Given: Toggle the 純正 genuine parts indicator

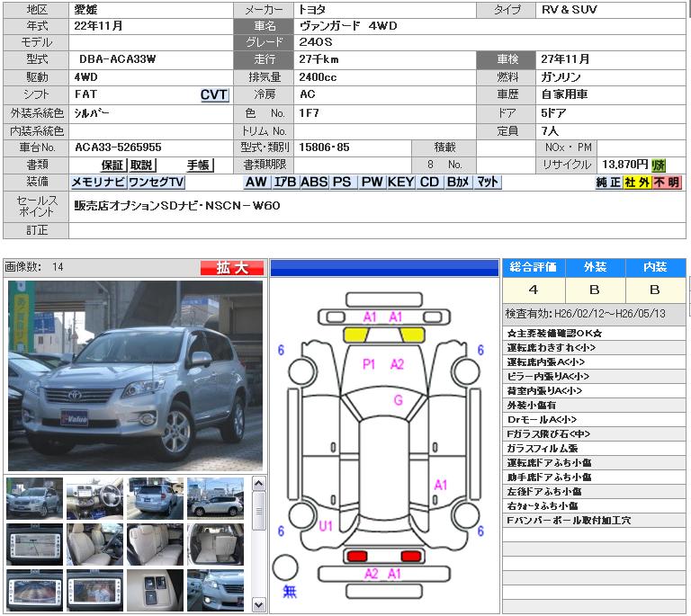Looking at the screenshot, I should pyautogui.click(x=608, y=183).
